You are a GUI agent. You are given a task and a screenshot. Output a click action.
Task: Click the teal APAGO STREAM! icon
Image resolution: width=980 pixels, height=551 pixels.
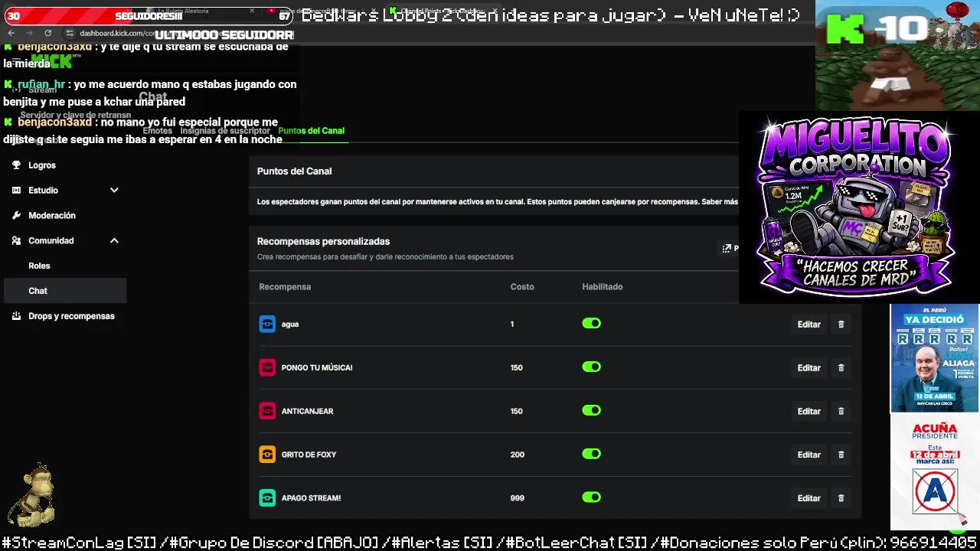click(x=267, y=498)
